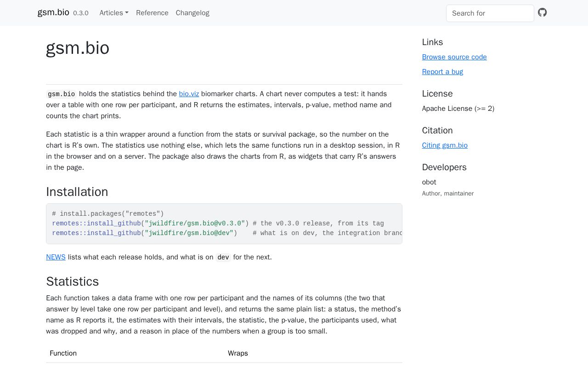Click the License sidebar heading
This screenshot has width=588, height=368.
[437, 94]
